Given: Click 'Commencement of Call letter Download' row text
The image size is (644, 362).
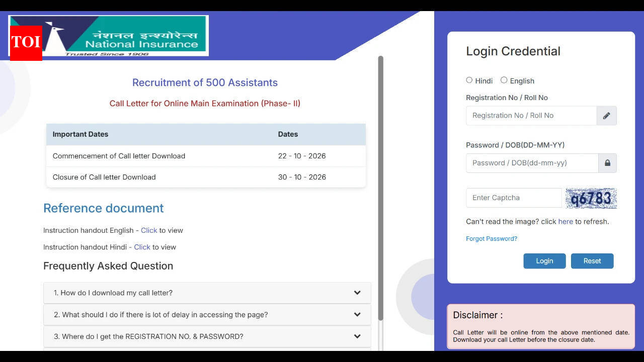Looking at the screenshot, I should pyautogui.click(x=119, y=156).
